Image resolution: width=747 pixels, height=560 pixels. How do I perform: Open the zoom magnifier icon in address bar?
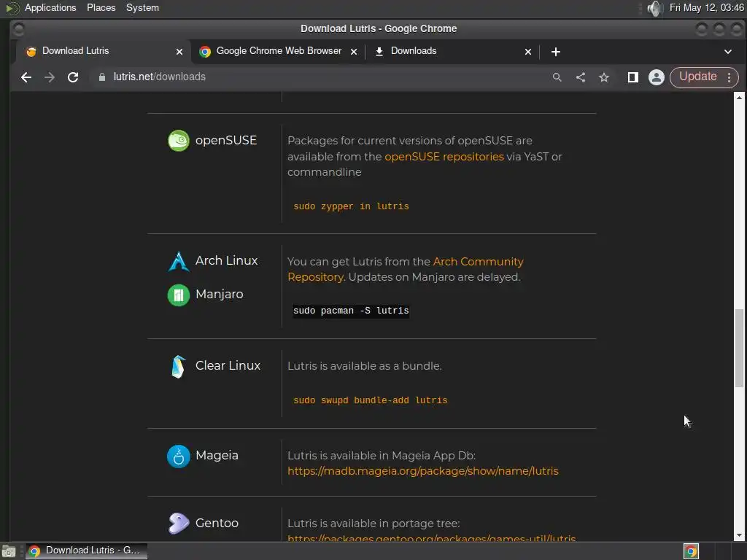point(557,77)
